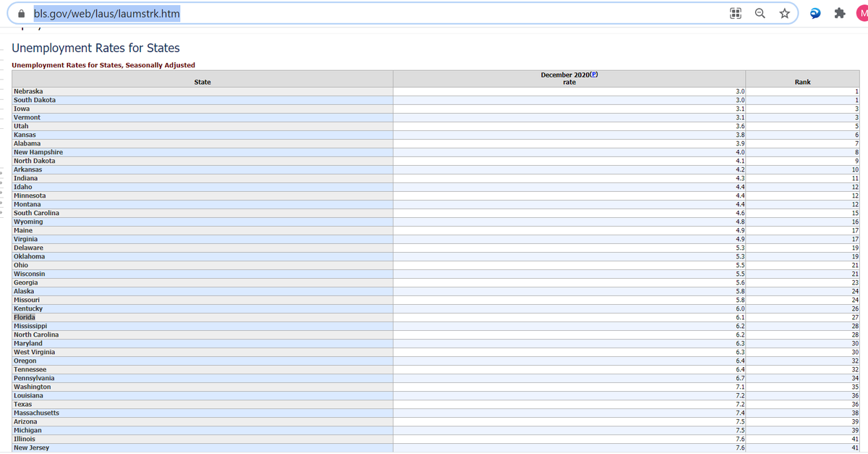Viewport: 868px width, 454px height.
Task: Select Louisiana in the table
Action: 28,395
